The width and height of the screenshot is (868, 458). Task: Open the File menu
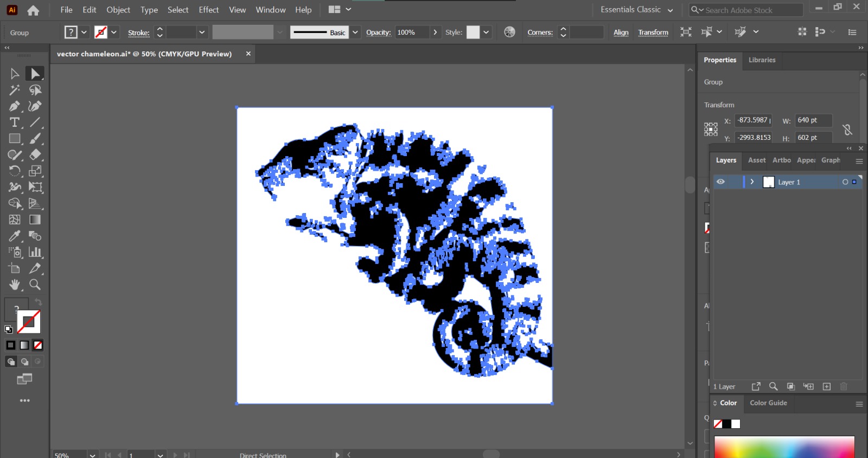point(66,10)
